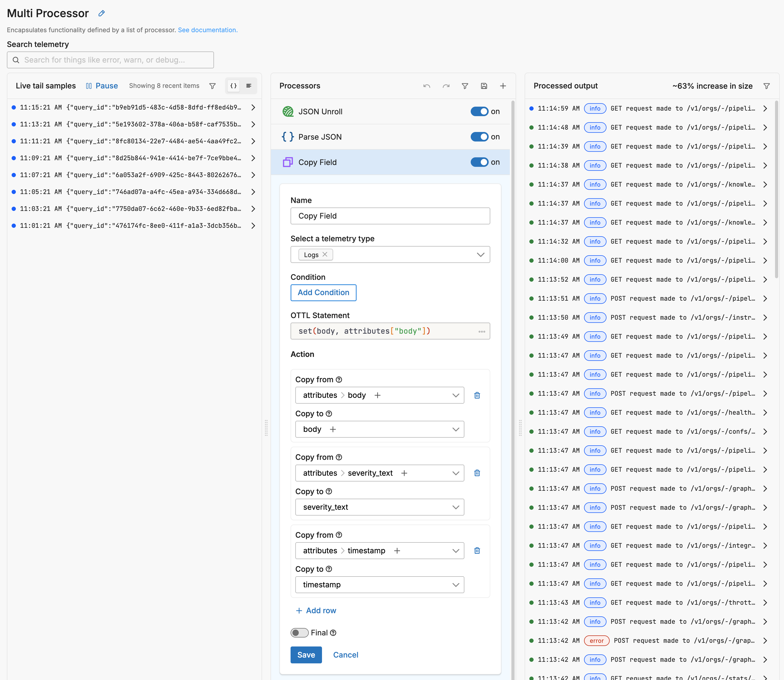Screen dimensions: 784x680
Task: Disable the JSON Unroll processor
Action: coord(479,111)
